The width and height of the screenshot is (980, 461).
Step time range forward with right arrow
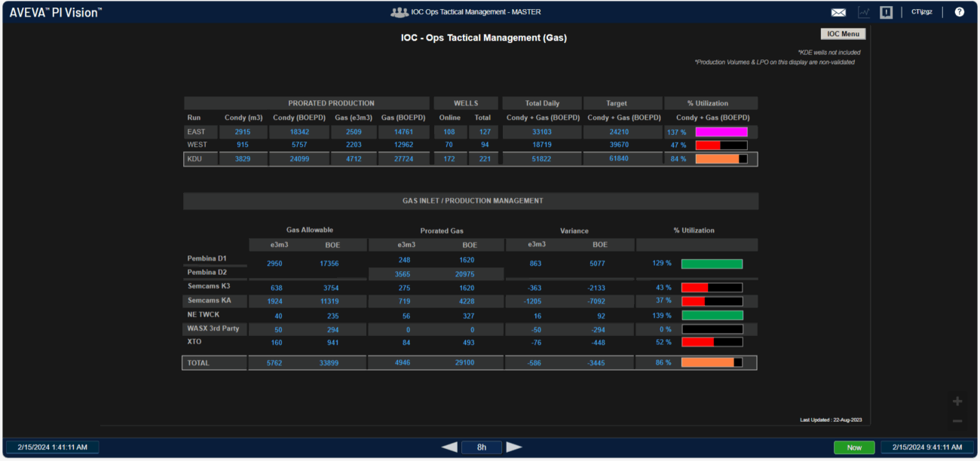[514, 447]
